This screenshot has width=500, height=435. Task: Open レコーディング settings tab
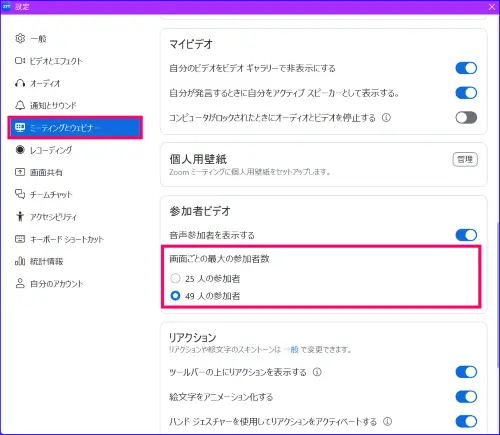pyautogui.click(x=75, y=150)
